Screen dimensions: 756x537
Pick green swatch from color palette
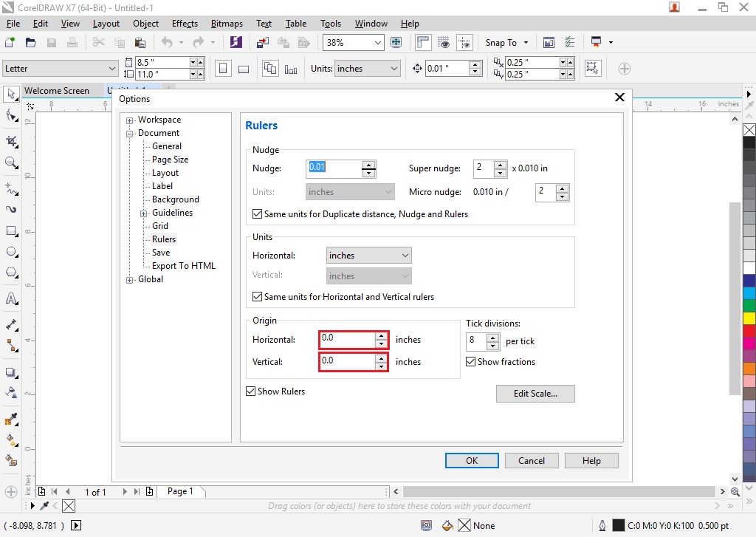tap(749, 305)
